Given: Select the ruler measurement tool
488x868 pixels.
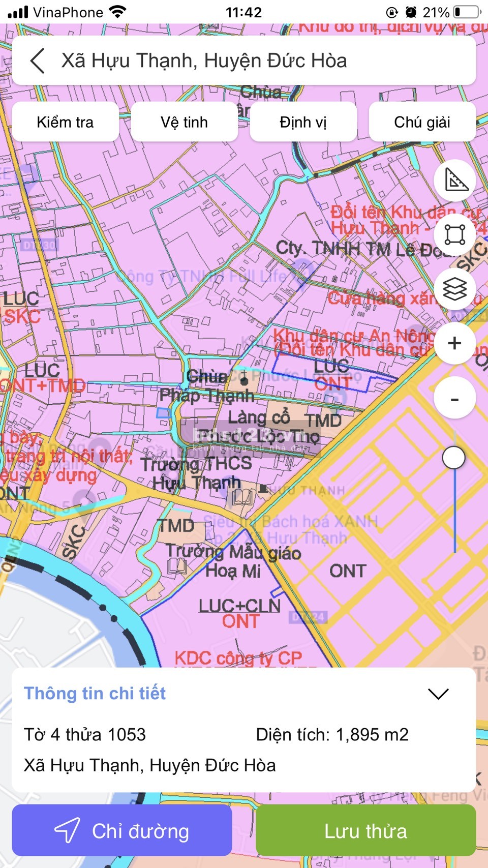Looking at the screenshot, I should (455, 180).
